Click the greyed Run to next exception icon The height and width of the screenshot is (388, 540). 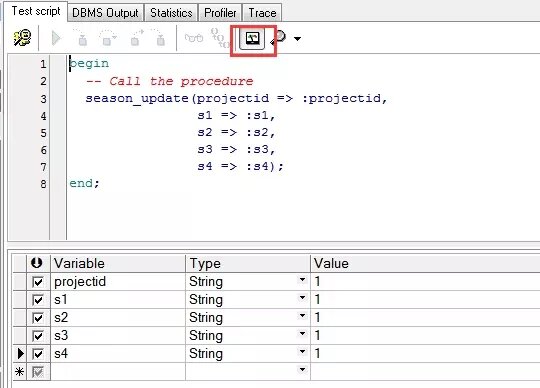pyautogui.click(x=158, y=38)
